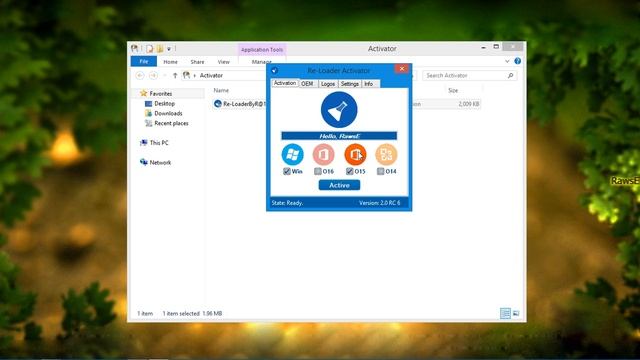Click the Search Activator field
This screenshot has height=360, width=640.
click(x=469, y=76)
